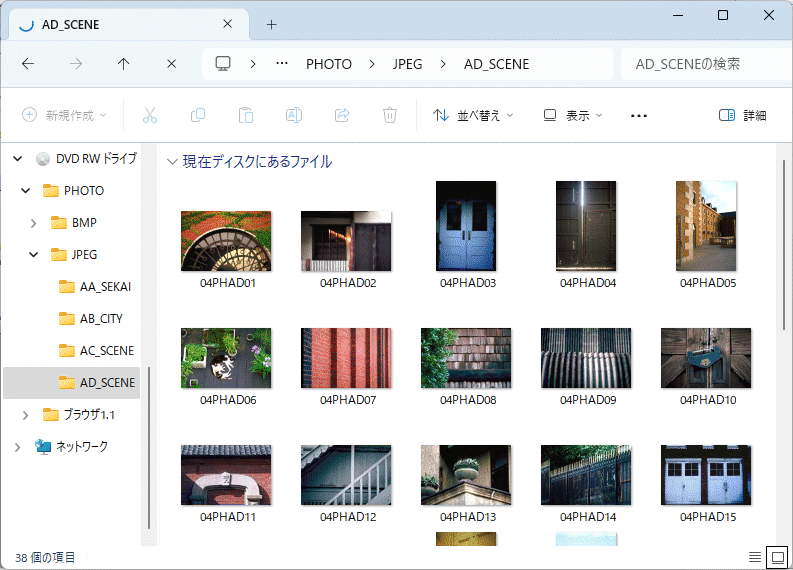Click the Delete trash icon
Screen dimensions: 793x570
tap(389, 115)
